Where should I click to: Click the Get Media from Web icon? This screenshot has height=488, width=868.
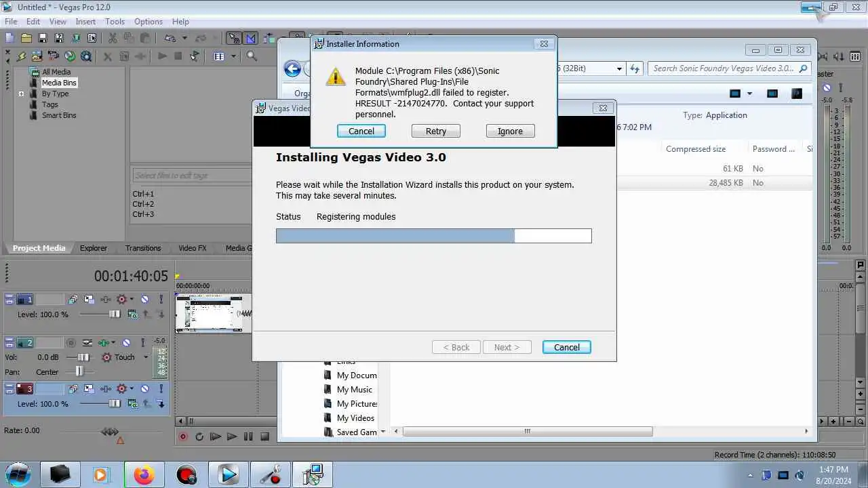[x=86, y=56]
